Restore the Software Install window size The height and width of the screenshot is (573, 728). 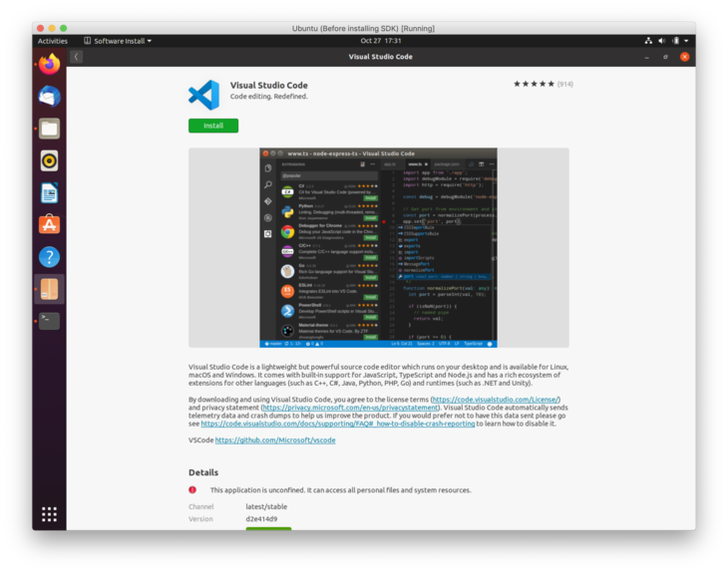(x=665, y=57)
